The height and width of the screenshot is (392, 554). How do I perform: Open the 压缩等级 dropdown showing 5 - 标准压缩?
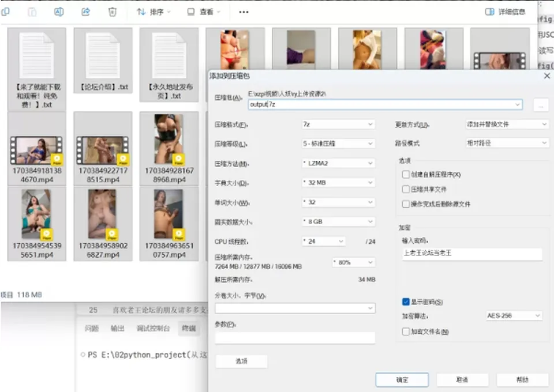pyautogui.click(x=338, y=144)
